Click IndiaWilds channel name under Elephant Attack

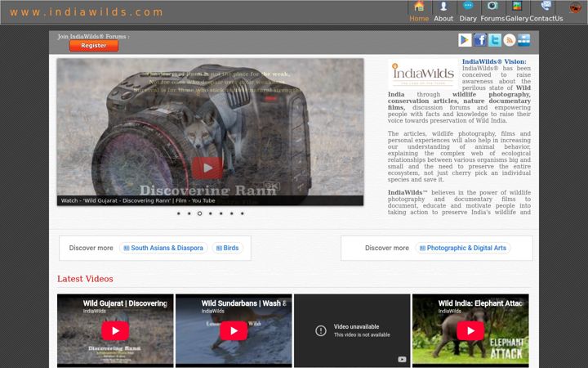tap(450, 311)
